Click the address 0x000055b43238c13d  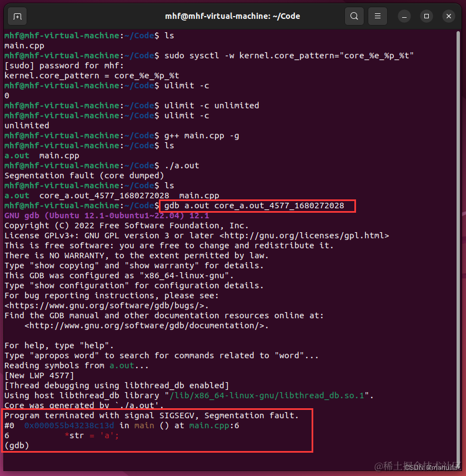coord(69,425)
